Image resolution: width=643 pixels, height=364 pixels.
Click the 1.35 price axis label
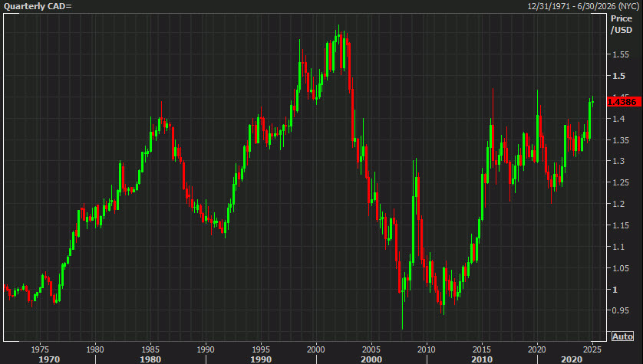(621, 140)
